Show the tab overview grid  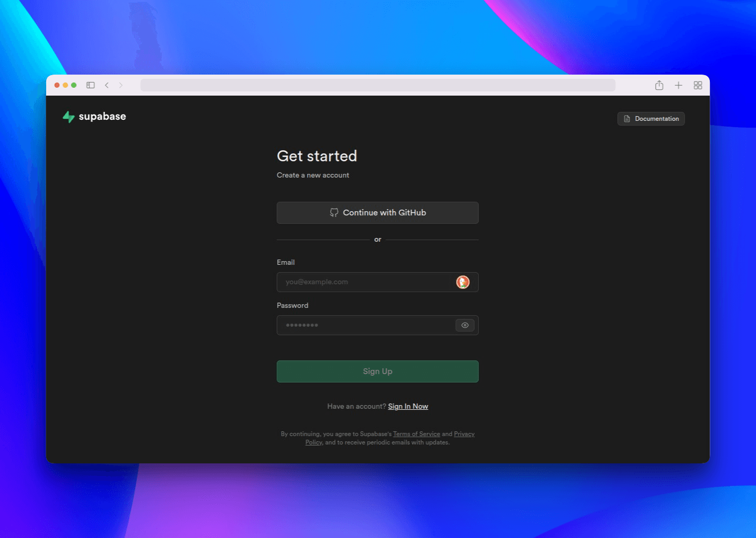pos(698,85)
